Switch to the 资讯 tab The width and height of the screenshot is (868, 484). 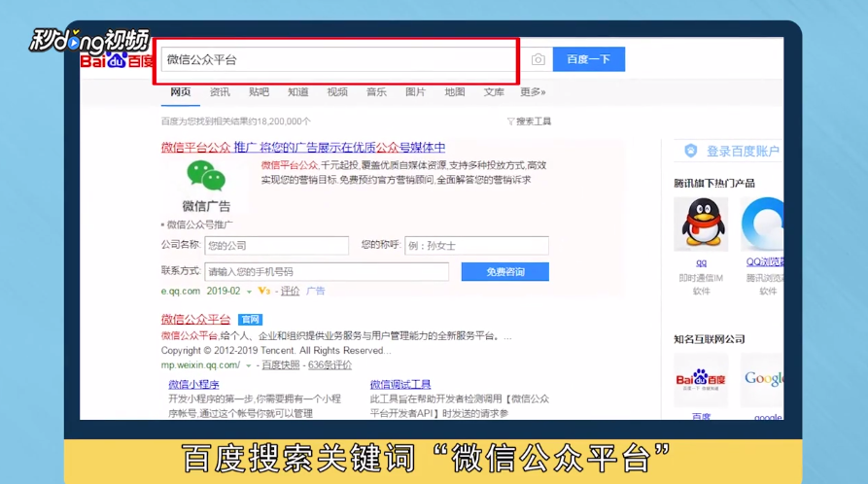coord(220,92)
